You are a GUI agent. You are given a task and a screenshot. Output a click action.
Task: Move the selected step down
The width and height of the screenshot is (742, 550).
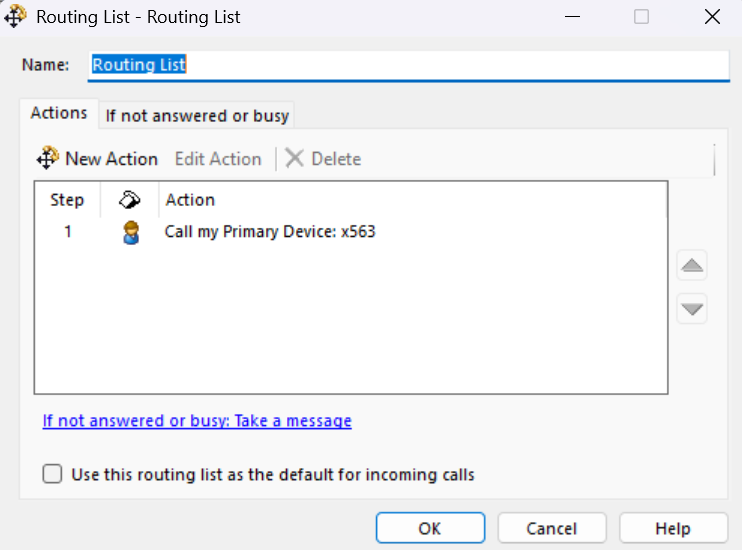coord(692,308)
